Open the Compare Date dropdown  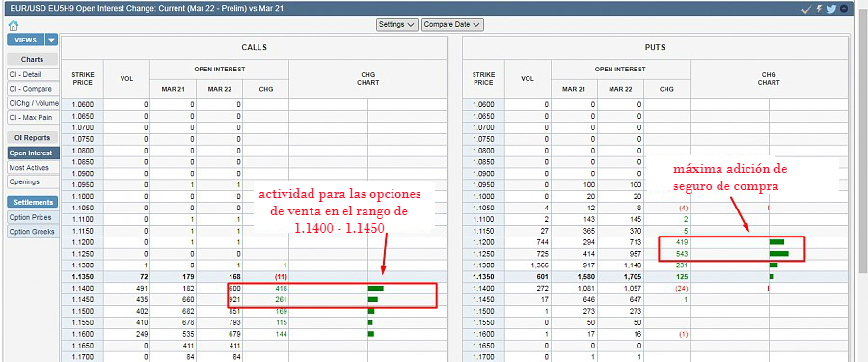[x=452, y=25]
